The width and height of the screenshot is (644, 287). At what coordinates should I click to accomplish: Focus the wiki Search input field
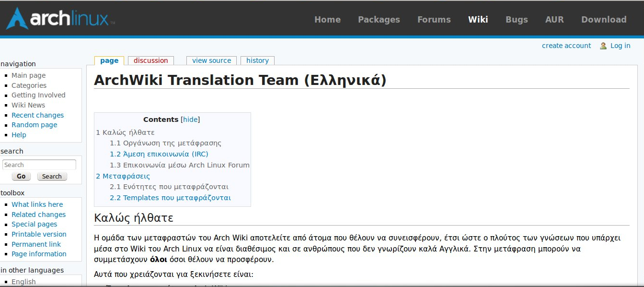pos(39,165)
